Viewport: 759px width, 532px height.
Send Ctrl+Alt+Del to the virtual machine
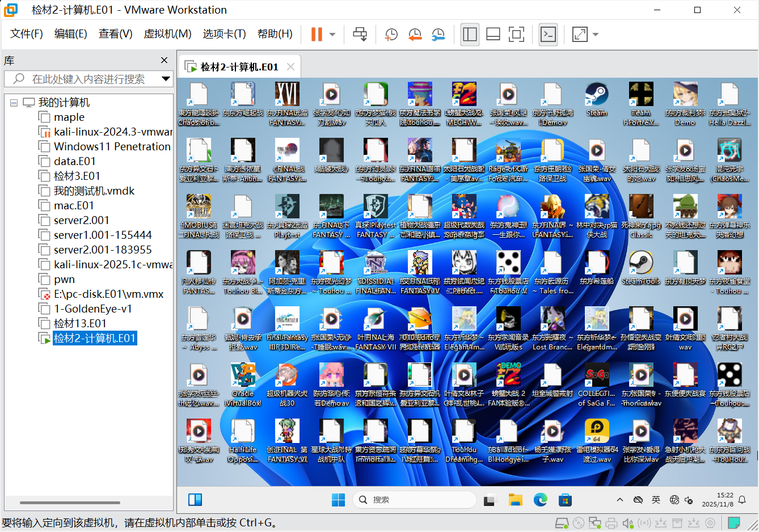point(360,35)
